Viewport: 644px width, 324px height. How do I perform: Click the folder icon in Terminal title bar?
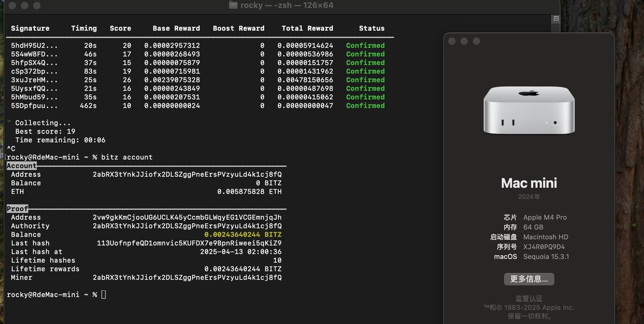tap(233, 5)
